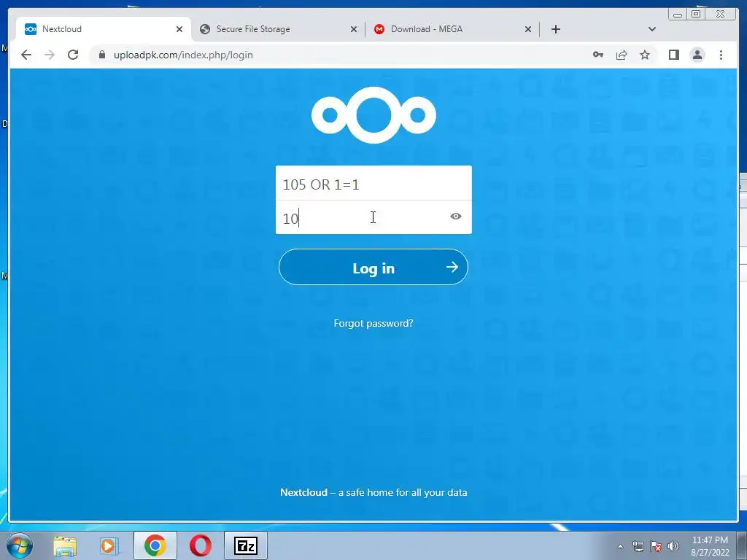The image size is (747, 560).
Task: Focus the username field with 105 OR 1=1
Action: pos(373,183)
